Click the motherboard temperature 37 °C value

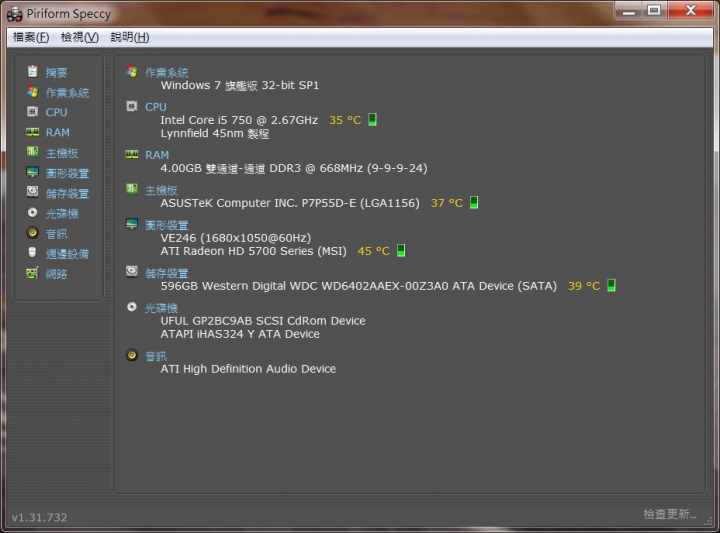point(446,203)
